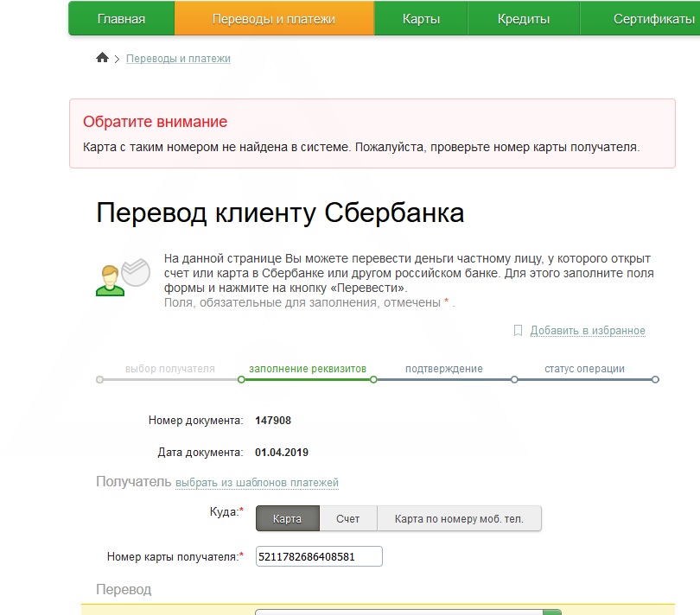Image resolution: width=700 pixels, height=615 pixels.
Task: Open the Переводы и платежи navigation tab
Action: point(274,19)
